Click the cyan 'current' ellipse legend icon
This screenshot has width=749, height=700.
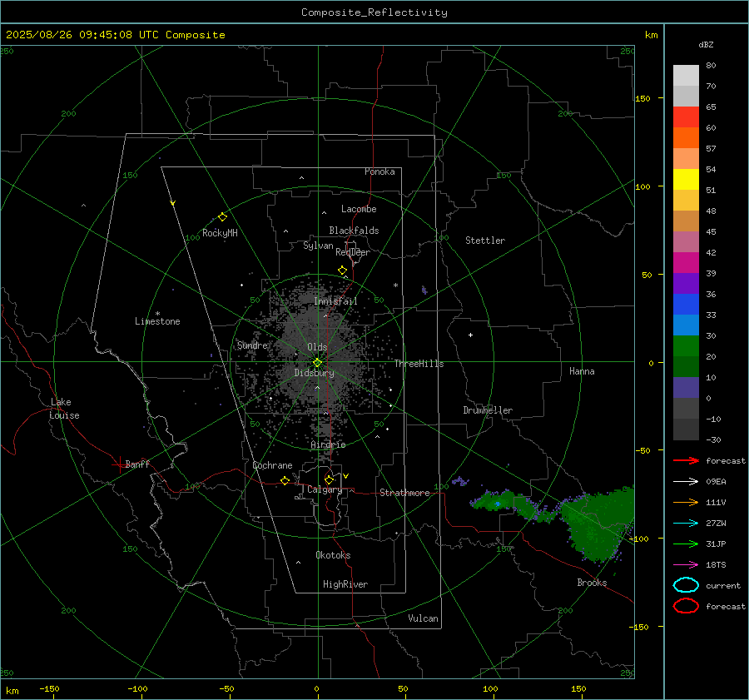686,585
